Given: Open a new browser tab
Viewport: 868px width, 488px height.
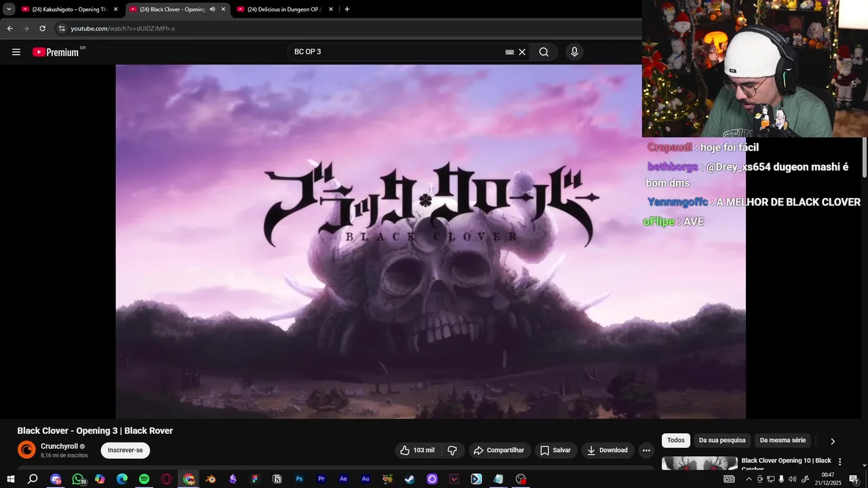Looking at the screenshot, I should 347,9.
